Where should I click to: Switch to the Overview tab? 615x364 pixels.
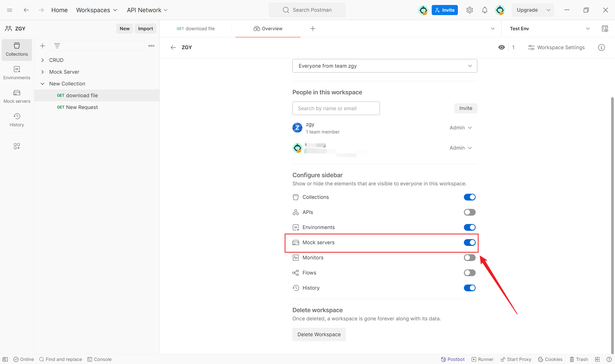(x=268, y=29)
